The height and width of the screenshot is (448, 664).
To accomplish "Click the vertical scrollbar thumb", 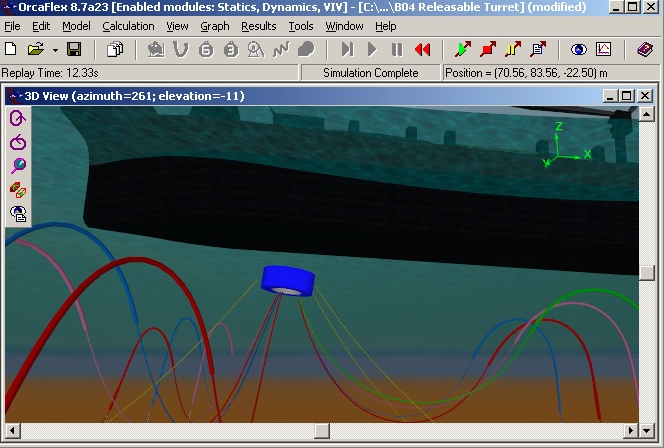I will 647,273.
